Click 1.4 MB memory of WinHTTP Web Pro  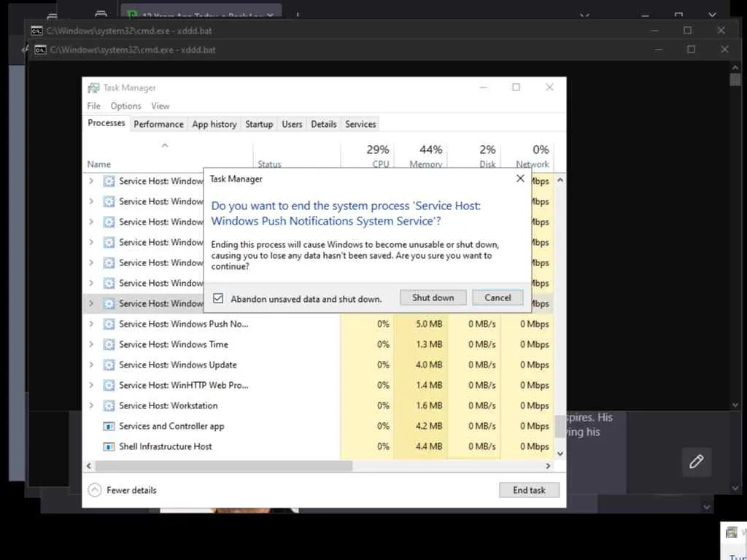[x=429, y=385]
